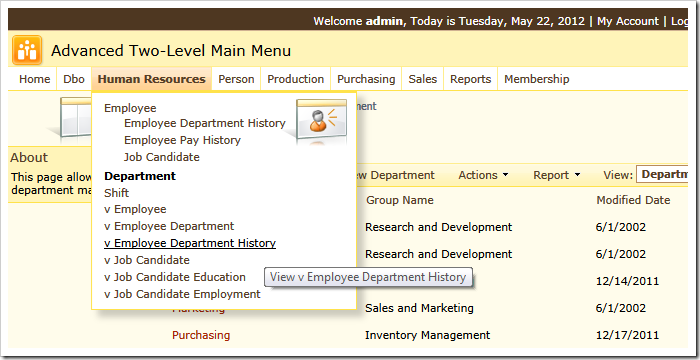
Task: Click the New Department button
Action: pyautogui.click(x=396, y=175)
